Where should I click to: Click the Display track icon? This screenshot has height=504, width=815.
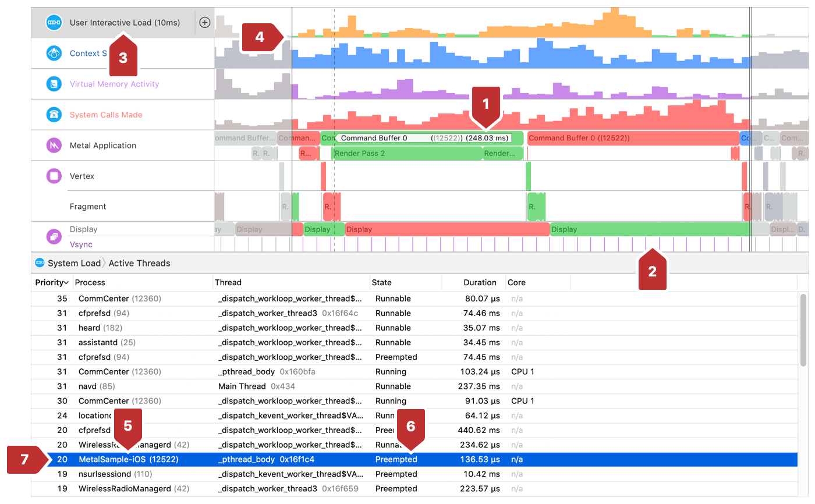point(54,237)
